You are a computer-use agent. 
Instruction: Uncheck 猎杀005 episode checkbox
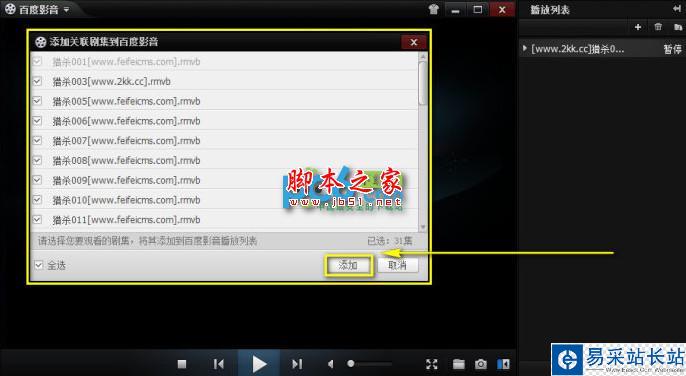38,101
